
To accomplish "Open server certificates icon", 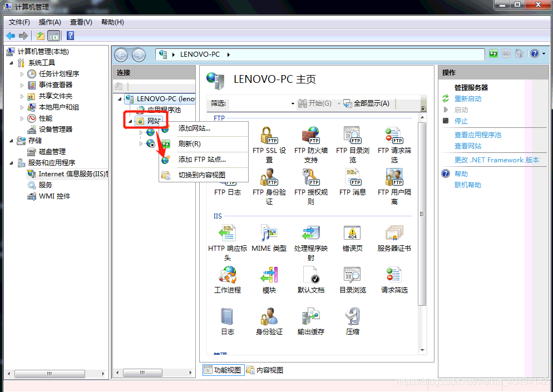I will pyautogui.click(x=394, y=233).
